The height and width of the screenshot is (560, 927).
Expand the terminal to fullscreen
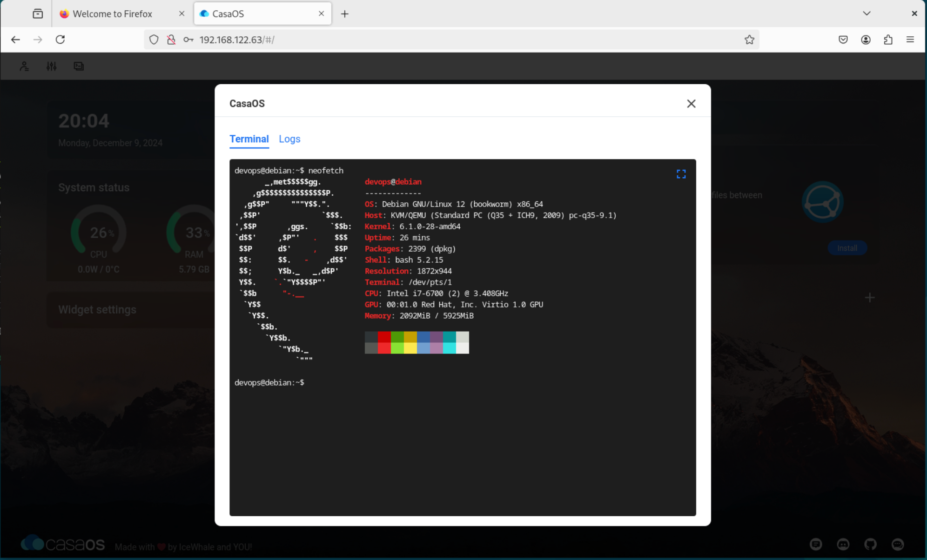pos(681,173)
